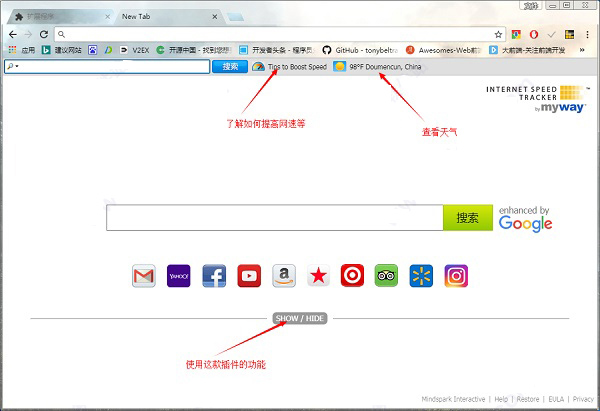600x411 pixels.
Task: Open the Target bullseye icon
Action: tap(352, 275)
